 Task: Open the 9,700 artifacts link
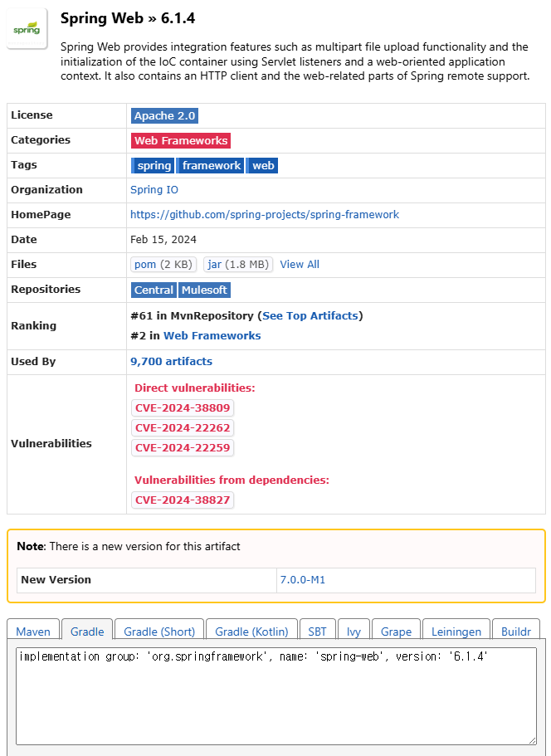(x=171, y=362)
